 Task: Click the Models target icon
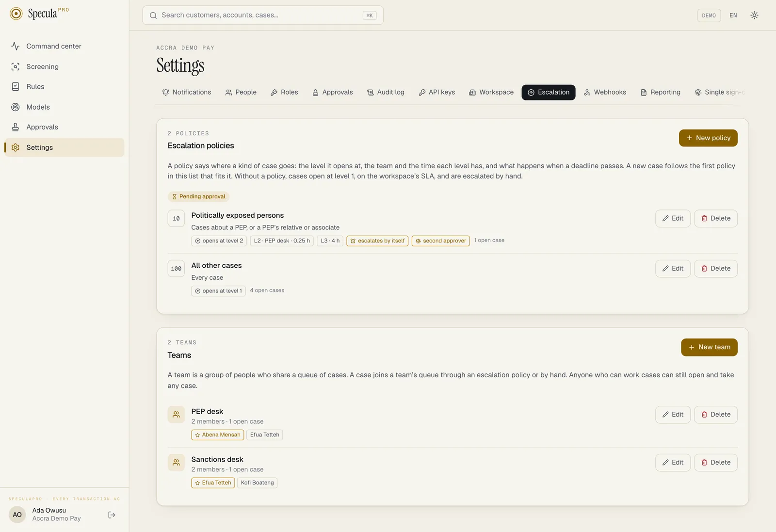(16, 107)
